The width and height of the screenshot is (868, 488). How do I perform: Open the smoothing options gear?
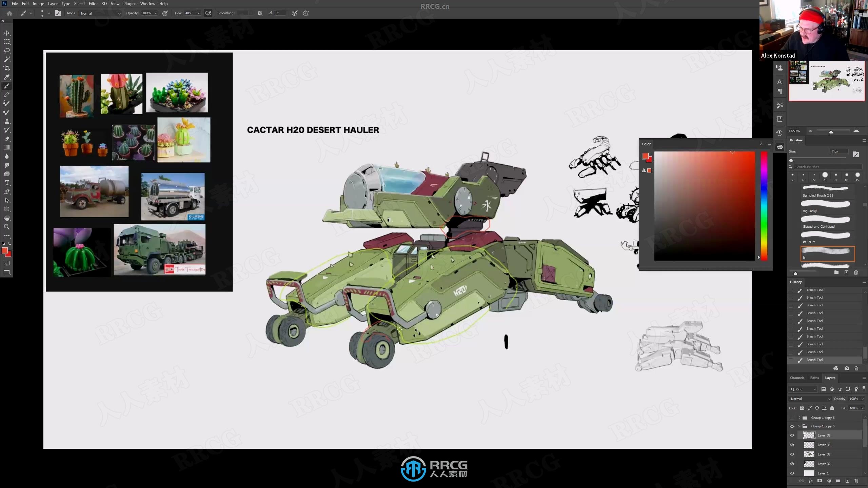pyautogui.click(x=260, y=13)
